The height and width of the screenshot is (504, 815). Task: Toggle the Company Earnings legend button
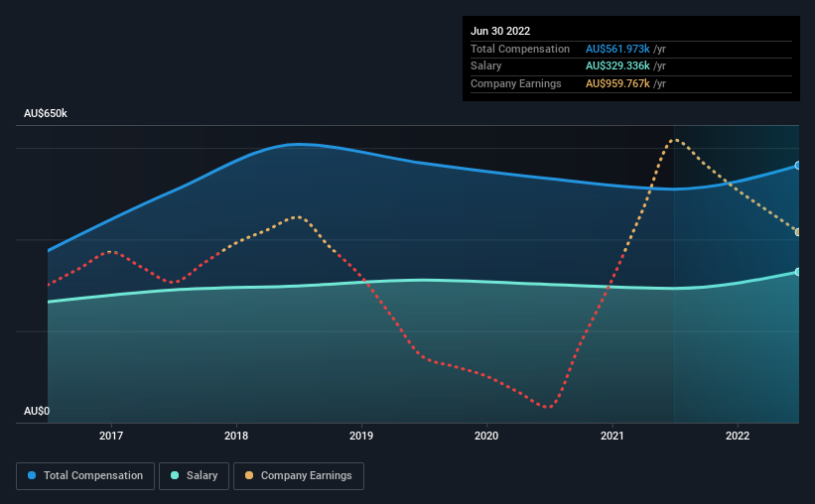pos(299,476)
